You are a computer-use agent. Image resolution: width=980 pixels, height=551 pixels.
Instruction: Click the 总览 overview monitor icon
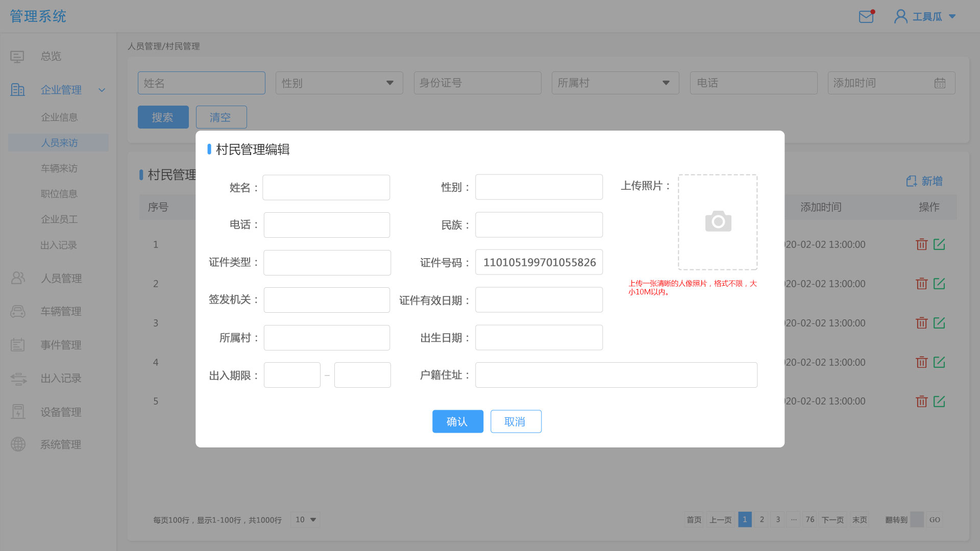(17, 57)
